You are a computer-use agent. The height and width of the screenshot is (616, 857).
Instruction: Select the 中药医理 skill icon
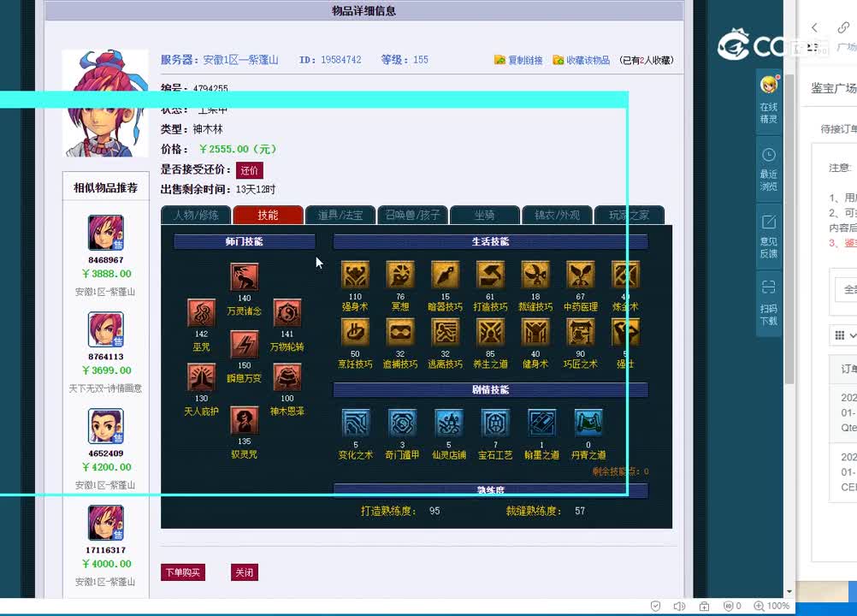coord(581,275)
